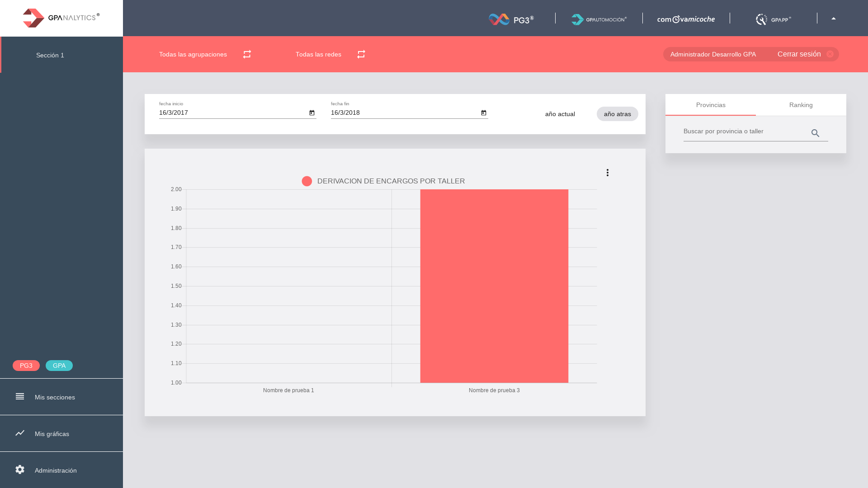Click the GPAnalytics home logo
This screenshot has height=488, width=868.
[61, 18]
